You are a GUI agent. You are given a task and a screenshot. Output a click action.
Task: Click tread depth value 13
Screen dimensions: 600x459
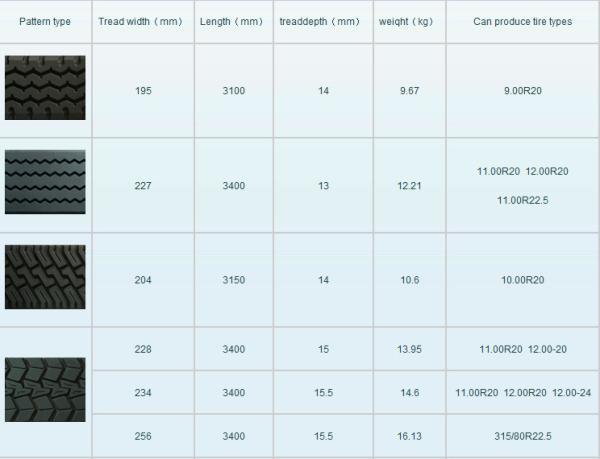[x=323, y=186]
